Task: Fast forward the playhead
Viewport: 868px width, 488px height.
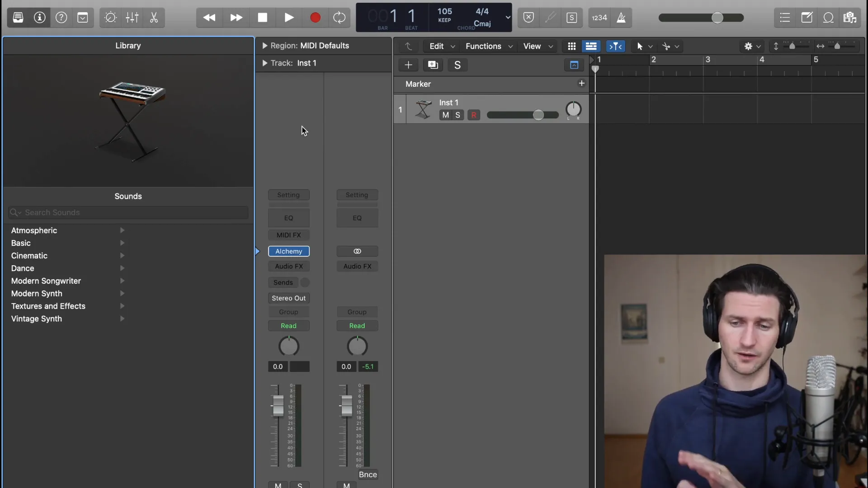Action: (x=236, y=18)
